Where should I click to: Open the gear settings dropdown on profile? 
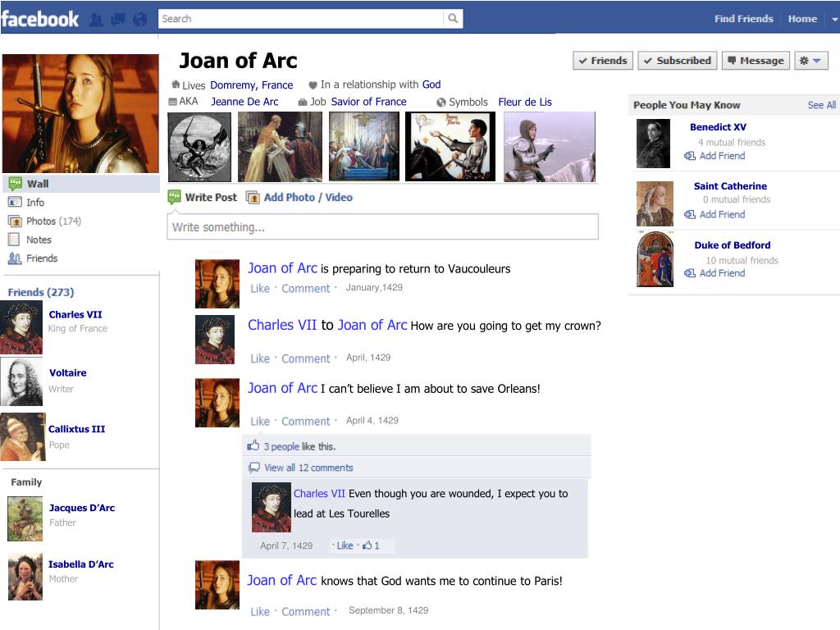[810, 61]
